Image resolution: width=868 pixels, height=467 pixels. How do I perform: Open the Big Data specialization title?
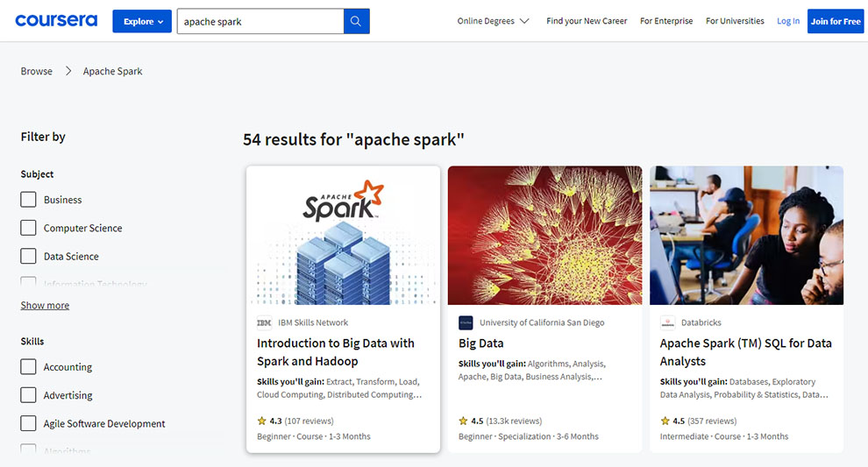481,343
